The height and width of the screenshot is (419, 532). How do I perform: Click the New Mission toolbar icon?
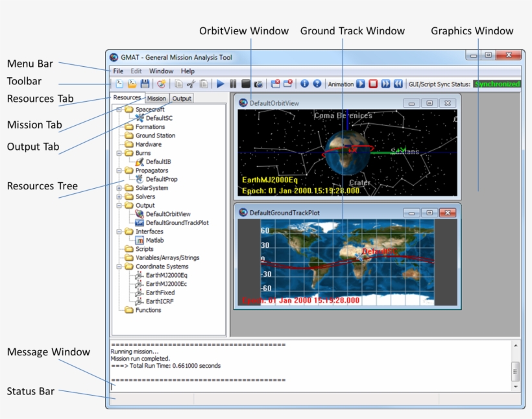pyautogui.click(x=162, y=84)
